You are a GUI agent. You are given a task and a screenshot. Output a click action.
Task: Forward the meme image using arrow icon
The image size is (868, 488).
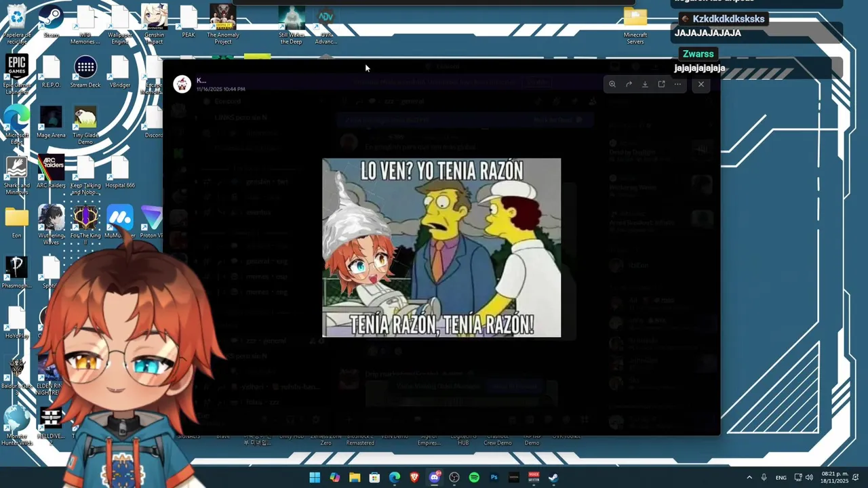[629, 84]
